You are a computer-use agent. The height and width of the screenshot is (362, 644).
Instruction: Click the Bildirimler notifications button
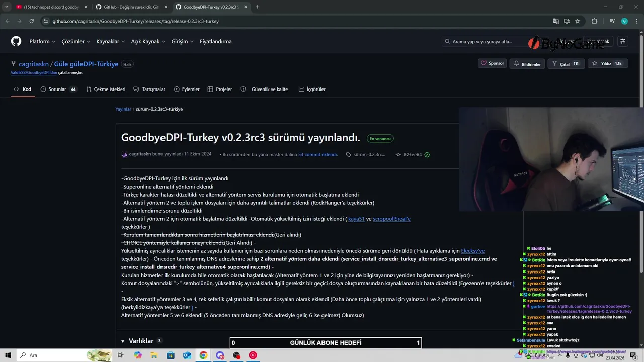point(527,64)
